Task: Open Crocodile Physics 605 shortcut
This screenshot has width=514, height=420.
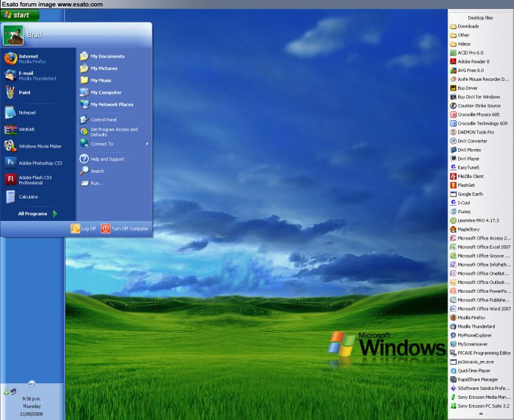Action: (475, 115)
